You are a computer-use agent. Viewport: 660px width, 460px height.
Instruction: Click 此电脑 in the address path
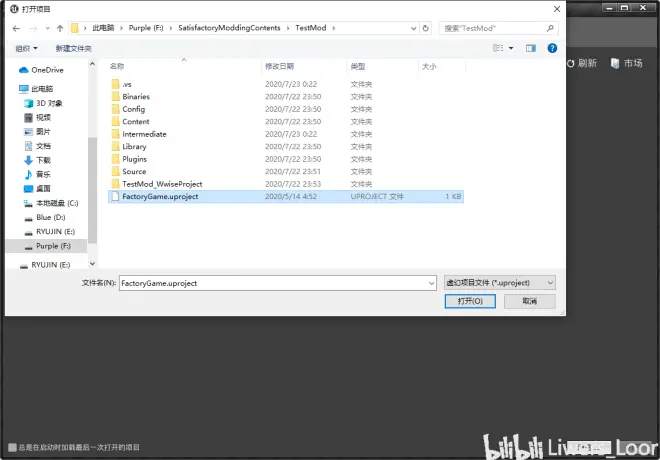(x=103, y=28)
